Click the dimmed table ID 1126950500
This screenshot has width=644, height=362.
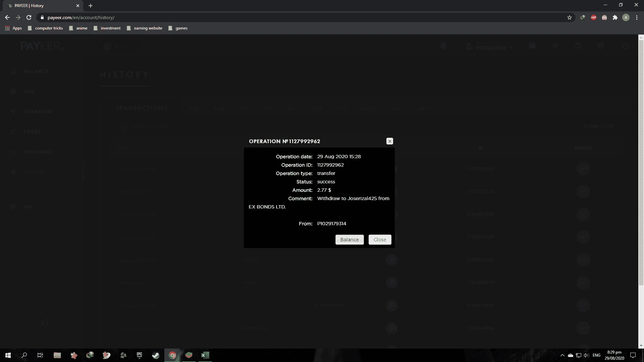click(x=481, y=214)
